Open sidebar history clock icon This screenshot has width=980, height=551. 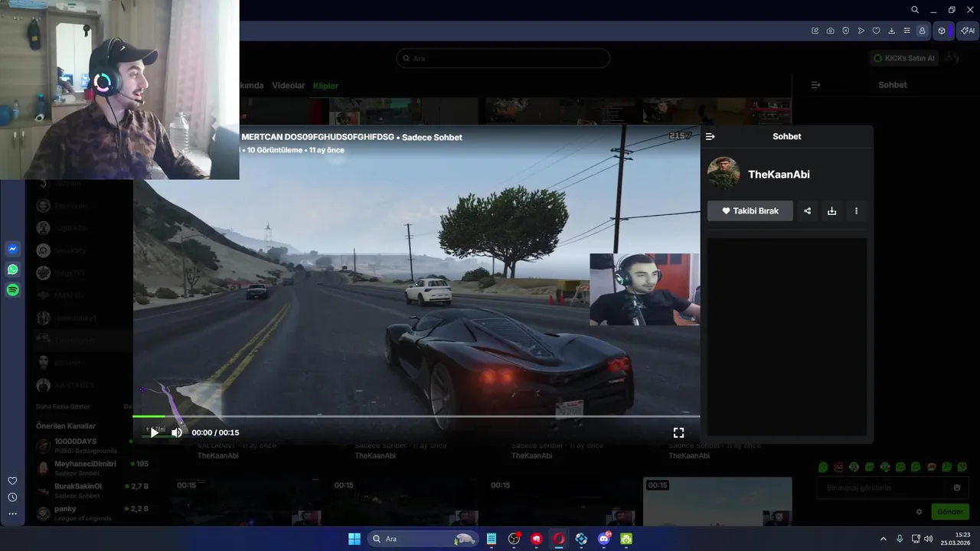tap(12, 497)
